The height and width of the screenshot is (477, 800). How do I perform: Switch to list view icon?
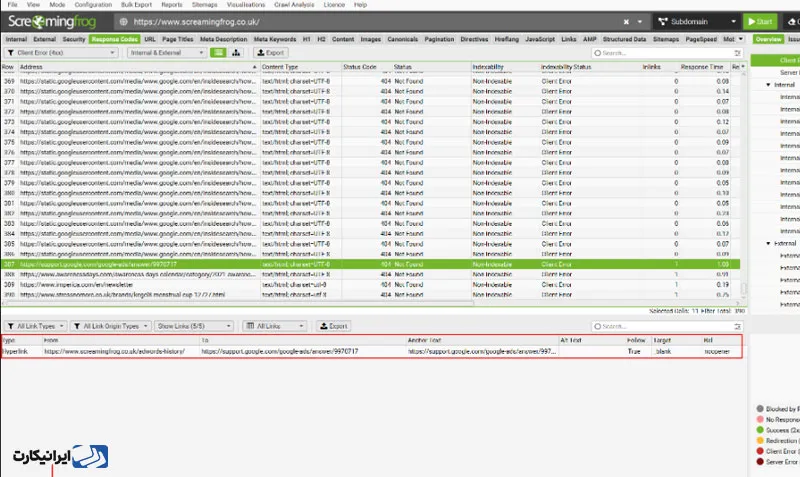[218, 53]
